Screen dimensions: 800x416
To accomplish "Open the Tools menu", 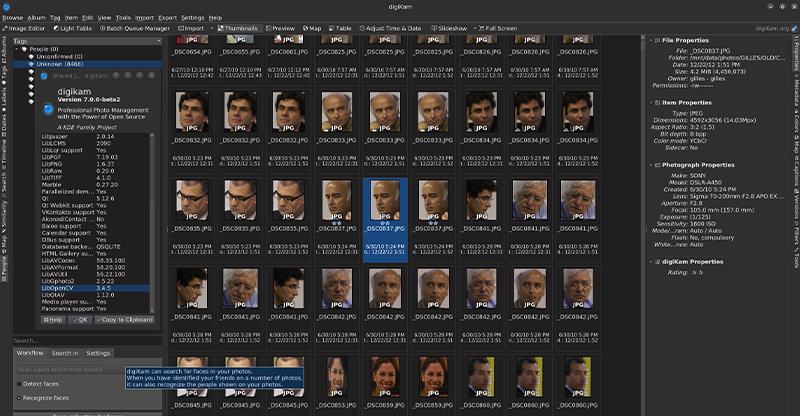I will (123, 18).
